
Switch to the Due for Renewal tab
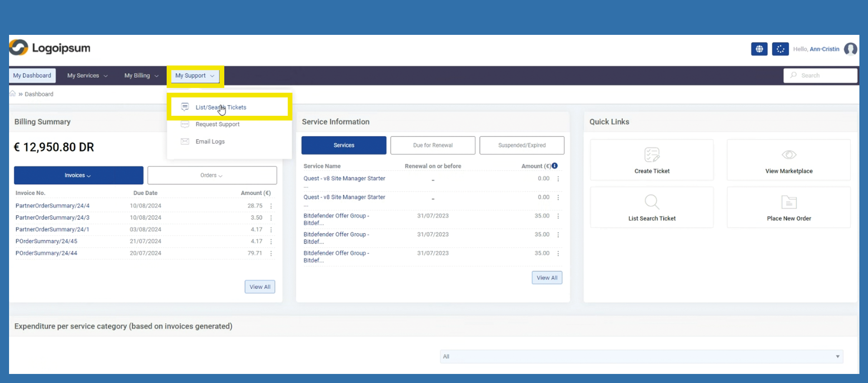432,145
